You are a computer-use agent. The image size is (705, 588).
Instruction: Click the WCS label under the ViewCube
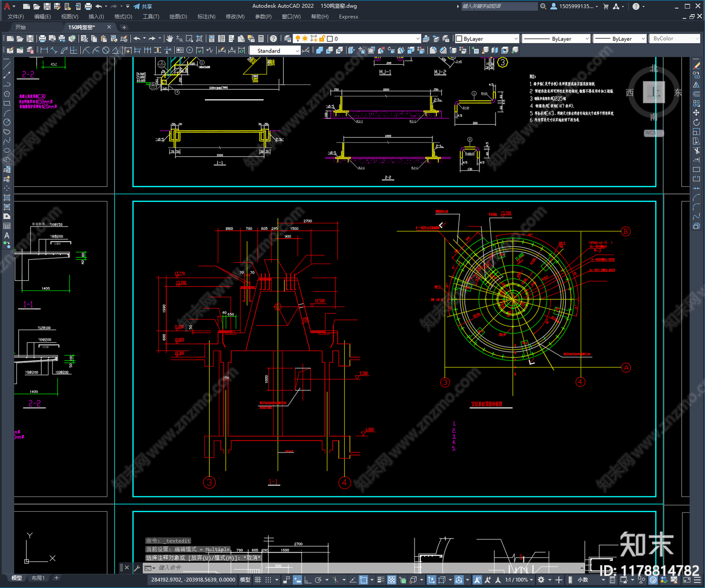pyautogui.click(x=654, y=133)
